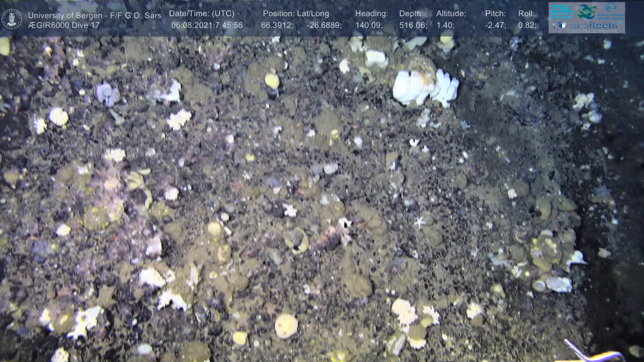Click the ZSL Institute of Zoology logo
Viewport: 644px width, 362px height.
point(561,11)
